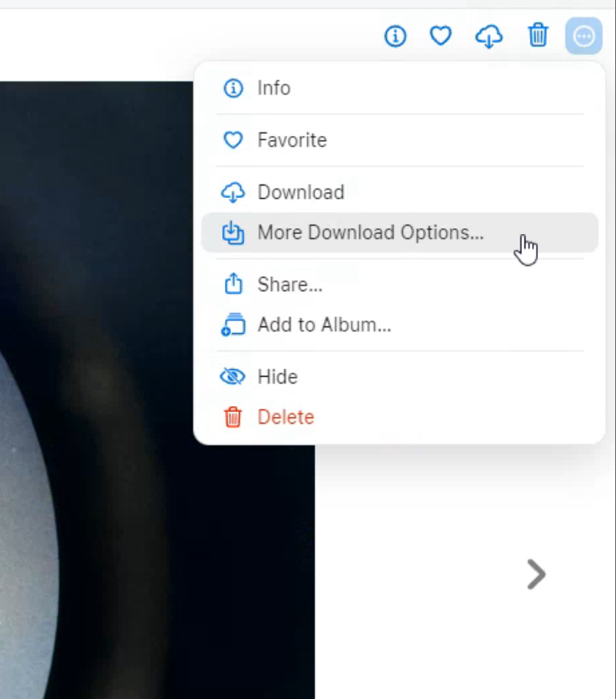
Task: Click the red Delete label in the menu
Action: (x=285, y=417)
